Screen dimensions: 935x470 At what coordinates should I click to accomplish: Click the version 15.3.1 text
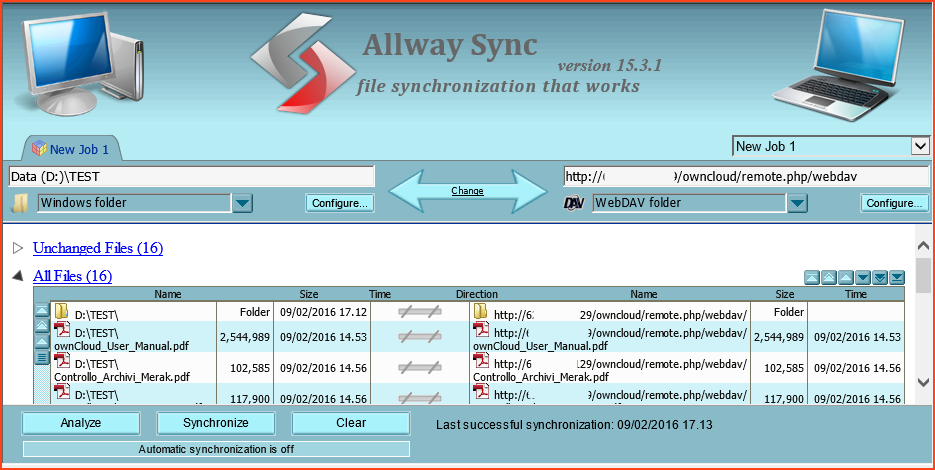pyautogui.click(x=609, y=65)
